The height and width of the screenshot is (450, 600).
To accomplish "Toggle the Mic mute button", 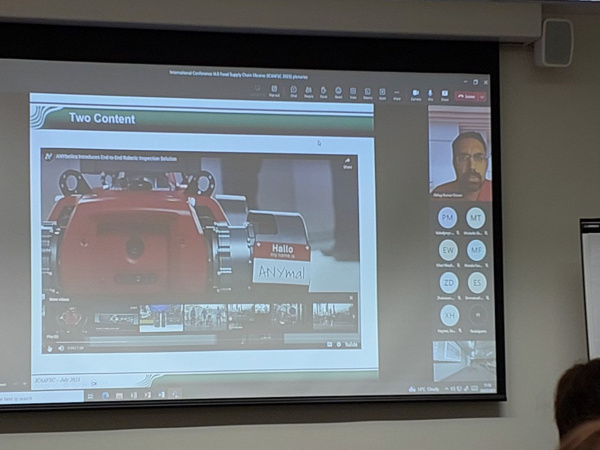I will [430, 95].
